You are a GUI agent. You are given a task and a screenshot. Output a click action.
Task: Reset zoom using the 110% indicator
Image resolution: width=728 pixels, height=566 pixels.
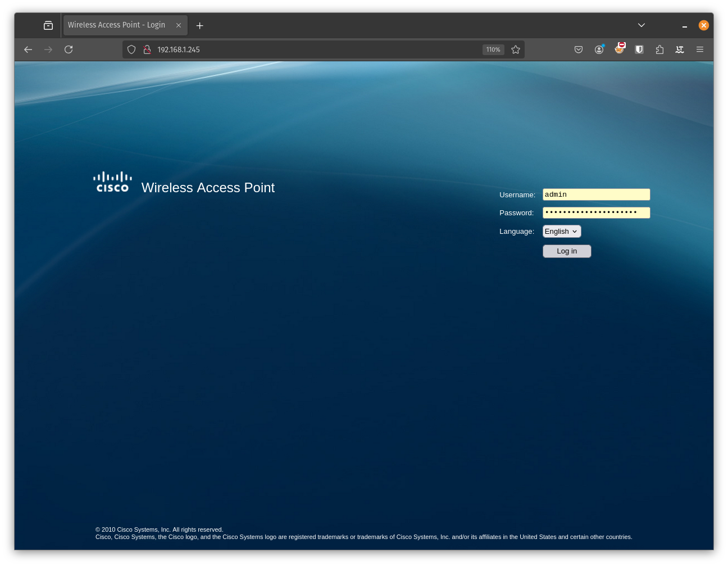tap(493, 49)
